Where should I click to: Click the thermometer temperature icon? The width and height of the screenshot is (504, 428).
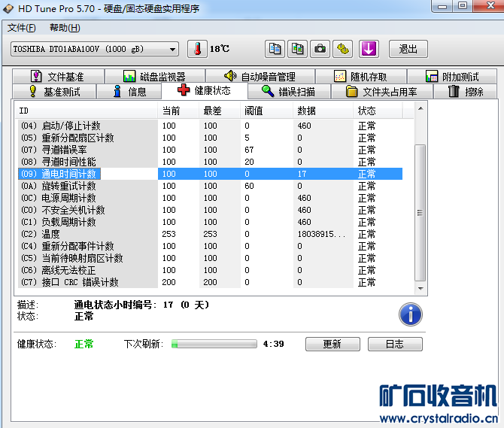[x=197, y=49]
